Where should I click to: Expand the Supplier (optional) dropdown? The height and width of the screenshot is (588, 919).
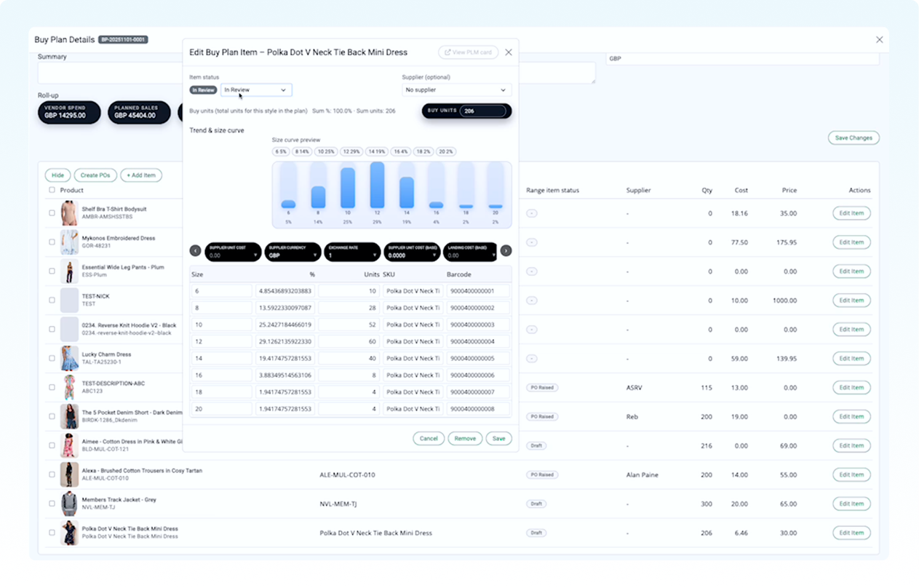click(x=456, y=90)
